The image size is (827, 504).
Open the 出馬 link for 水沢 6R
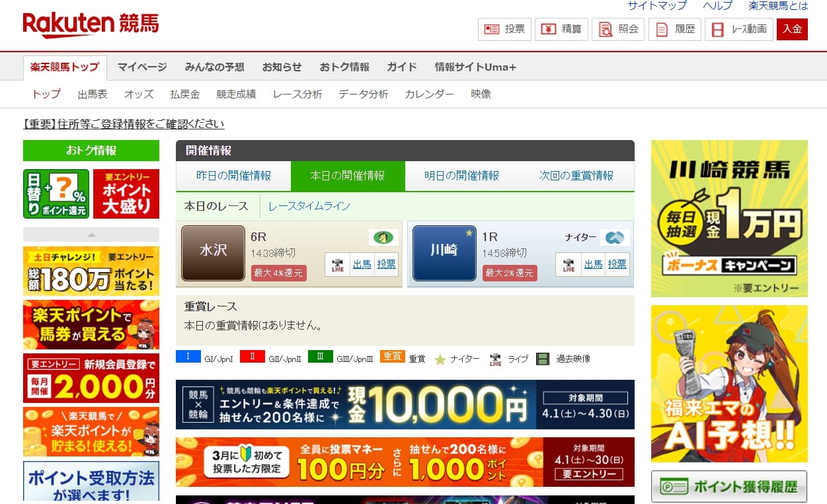(362, 264)
